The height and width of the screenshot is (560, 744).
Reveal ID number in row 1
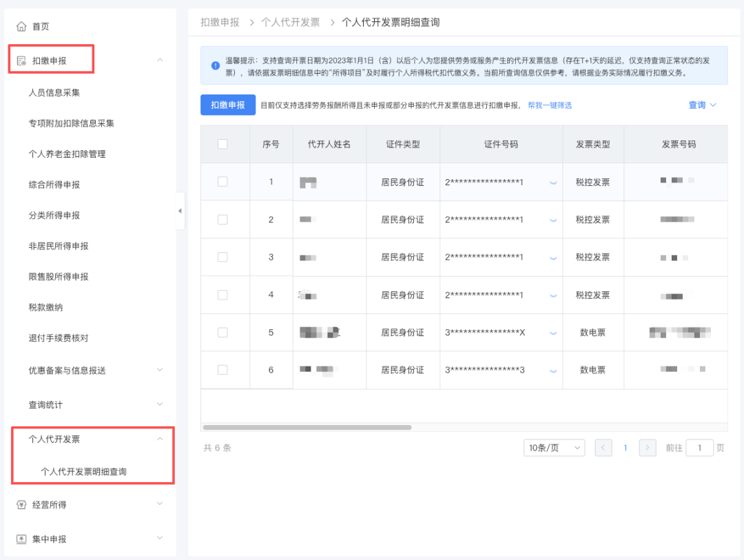point(552,183)
